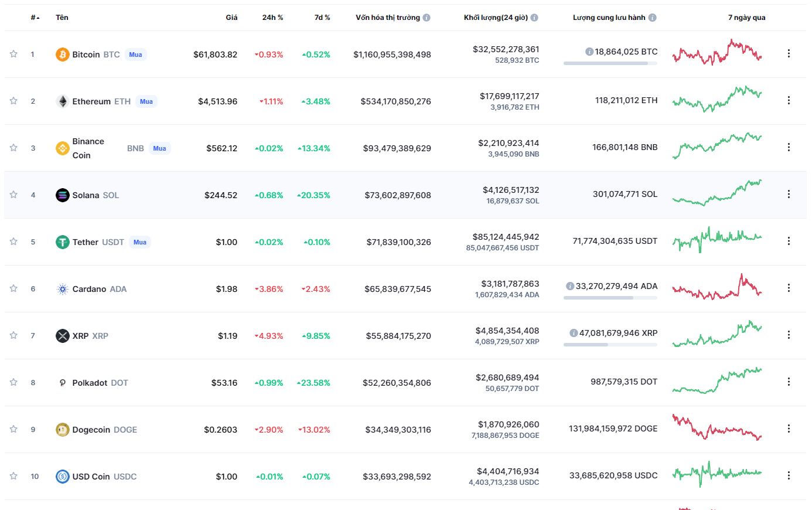The height and width of the screenshot is (510, 812).
Task: Expand the three-dot menu for USD Coin
Action: coord(789,475)
